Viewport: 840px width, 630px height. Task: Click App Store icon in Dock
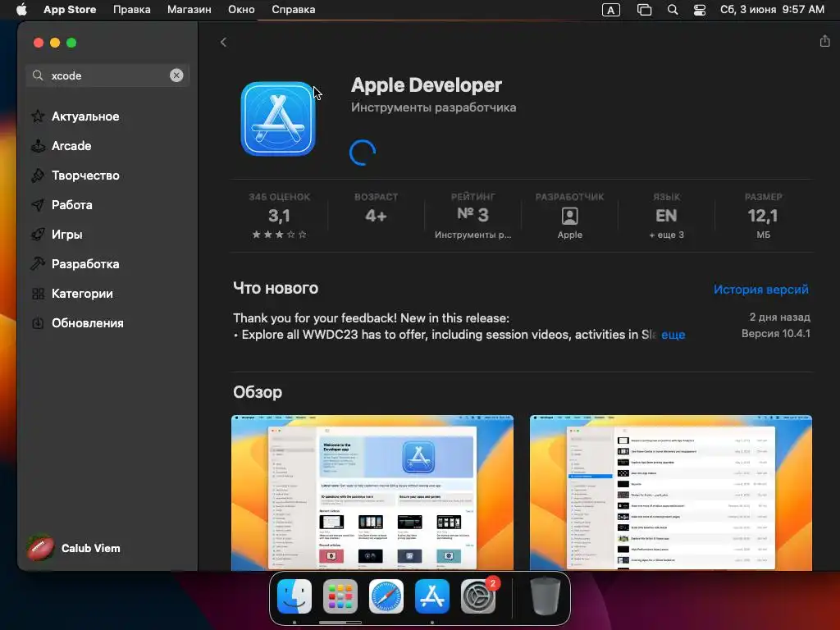(x=432, y=596)
